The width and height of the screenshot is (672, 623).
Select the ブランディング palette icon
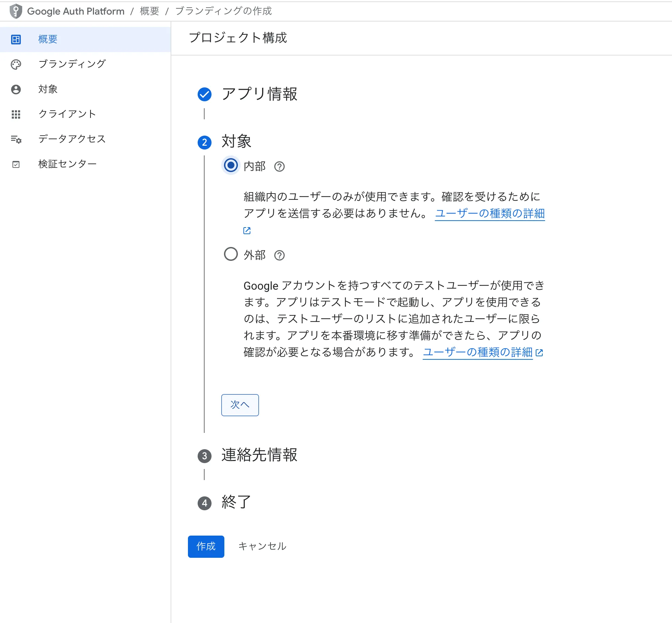pos(16,64)
